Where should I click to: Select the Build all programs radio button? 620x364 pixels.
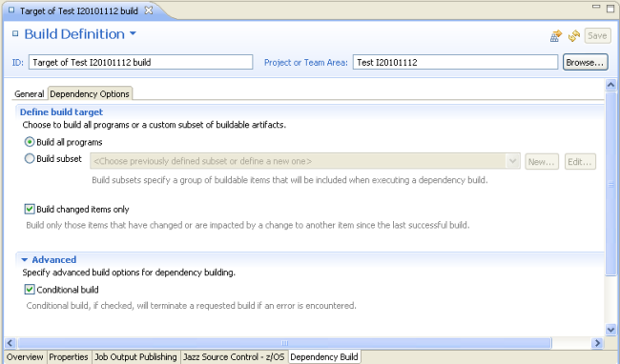coord(30,142)
